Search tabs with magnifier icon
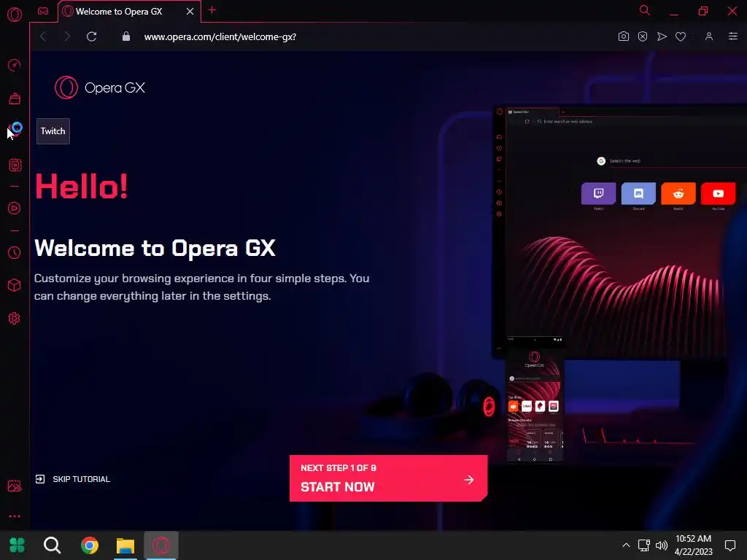This screenshot has height=560, width=747. tap(645, 10)
